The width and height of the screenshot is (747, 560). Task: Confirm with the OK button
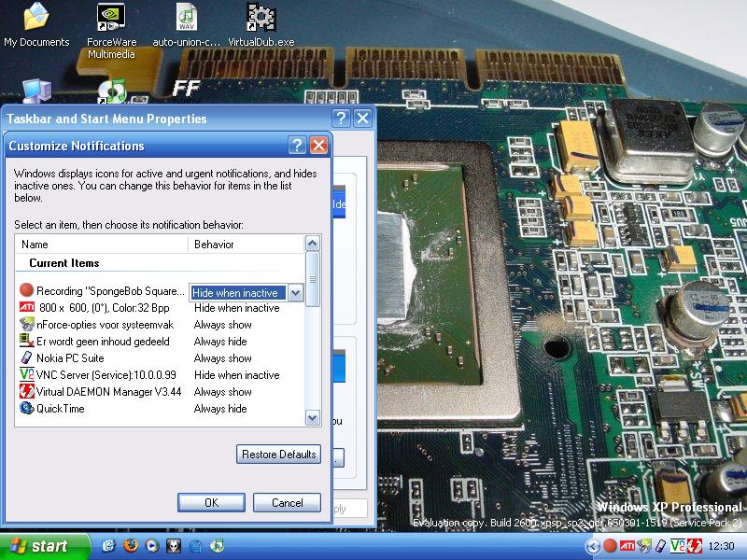coord(212,503)
